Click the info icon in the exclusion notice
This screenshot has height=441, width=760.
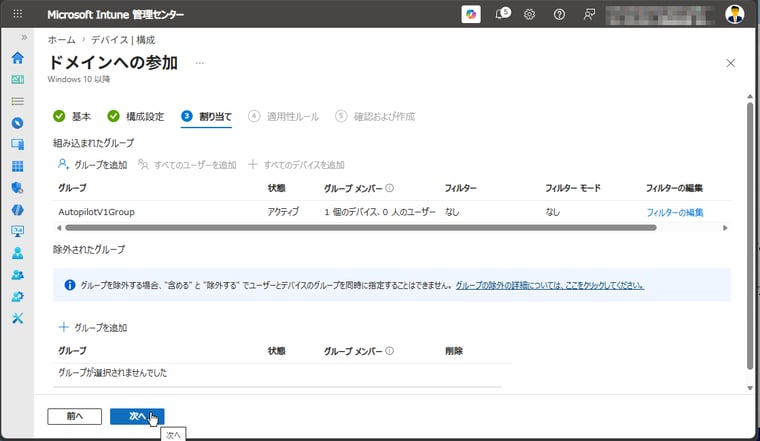coord(70,285)
